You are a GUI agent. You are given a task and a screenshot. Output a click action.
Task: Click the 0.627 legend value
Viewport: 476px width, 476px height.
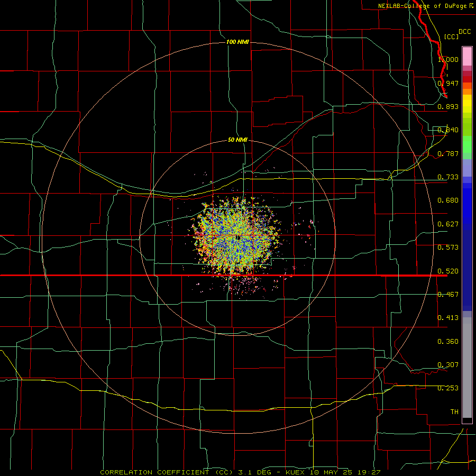pos(448,224)
